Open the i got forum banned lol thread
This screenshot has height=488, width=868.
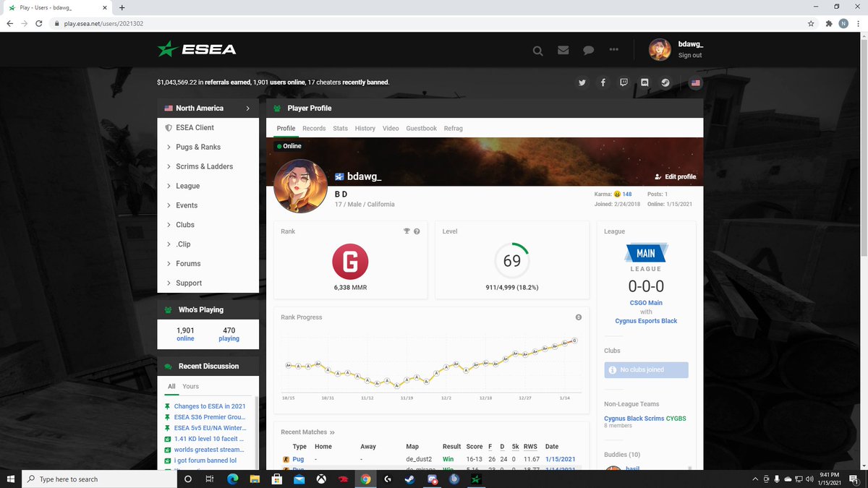[x=205, y=461]
